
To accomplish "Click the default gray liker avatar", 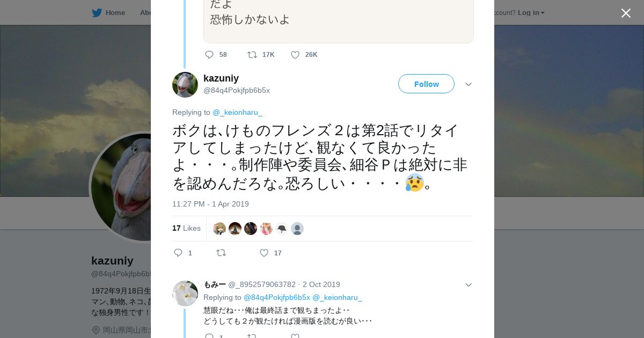I will (x=297, y=229).
